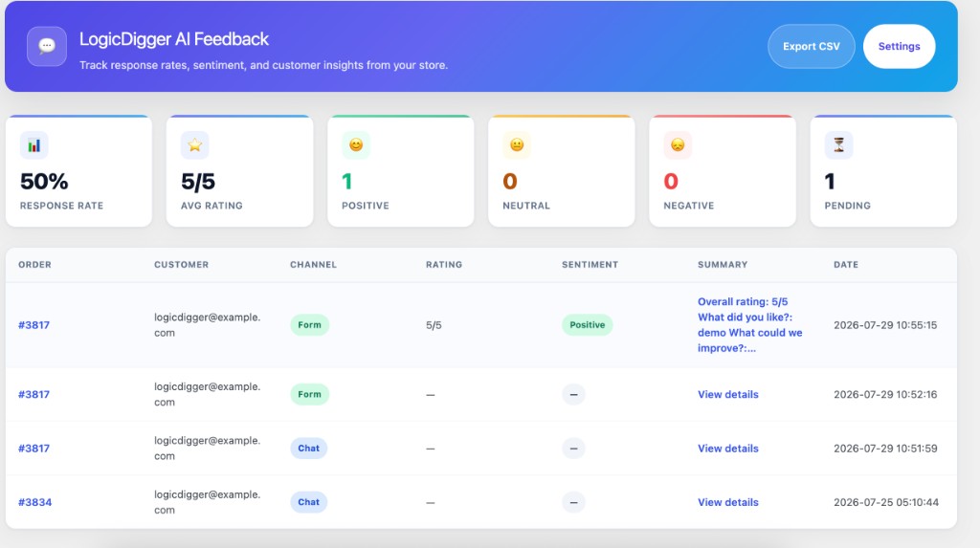The width and height of the screenshot is (980, 548).
Task: Click the customer email in 10:55:15 row
Action: (207, 325)
